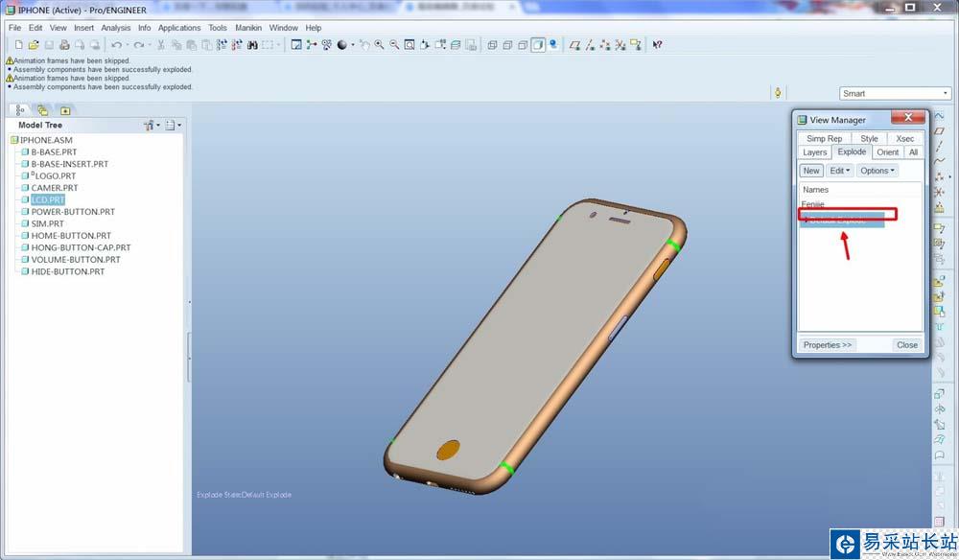Image resolution: width=959 pixels, height=560 pixels.
Task: Expand the appearance sphere dropdown arrow
Action: click(x=353, y=45)
